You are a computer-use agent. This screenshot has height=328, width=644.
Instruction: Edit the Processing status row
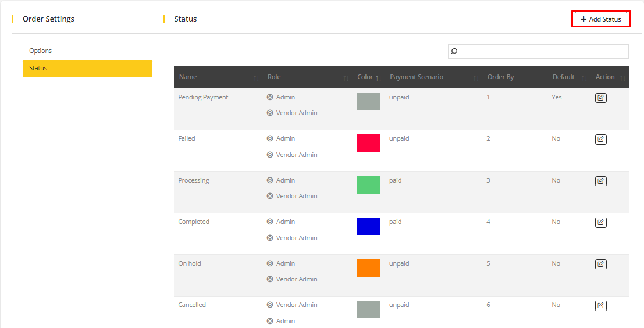pyautogui.click(x=600, y=181)
